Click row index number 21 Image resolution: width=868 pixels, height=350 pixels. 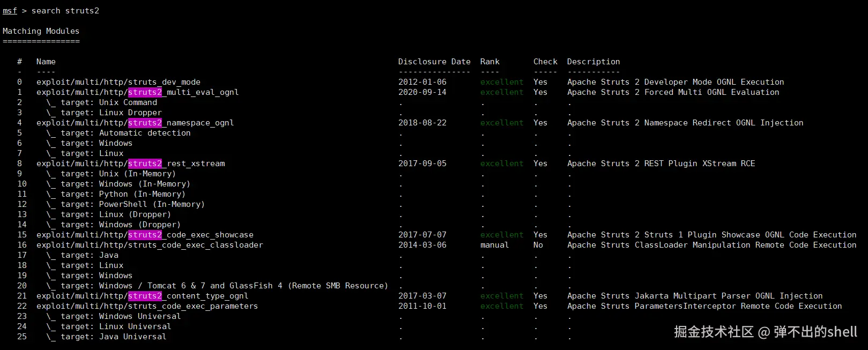(22, 296)
